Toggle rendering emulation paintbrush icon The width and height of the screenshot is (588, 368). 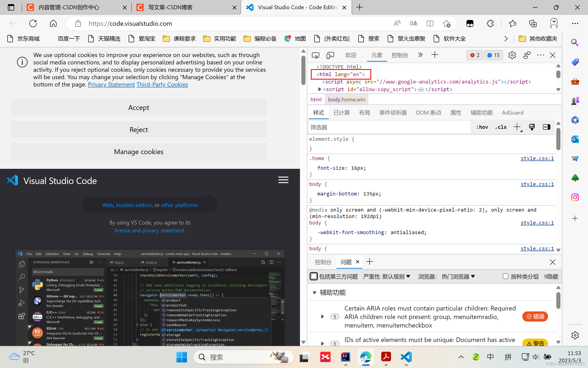532,127
